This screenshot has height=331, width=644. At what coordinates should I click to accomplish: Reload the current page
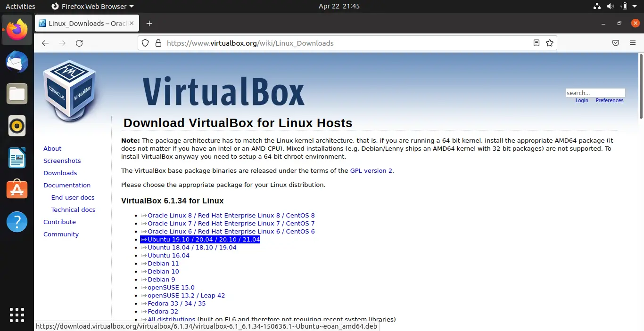pyautogui.click(x=79, y=43)
